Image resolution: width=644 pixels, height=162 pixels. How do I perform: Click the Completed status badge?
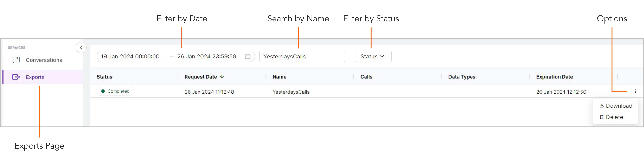click(115, 91)
